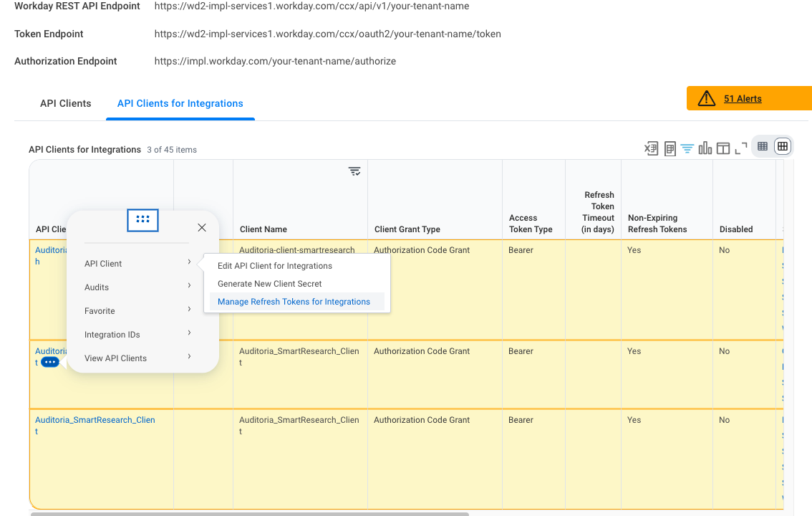The width and height of the screenshot is (812, 516).
Task: Expand the Favorite submenu
Action: (x=137, y=311)
